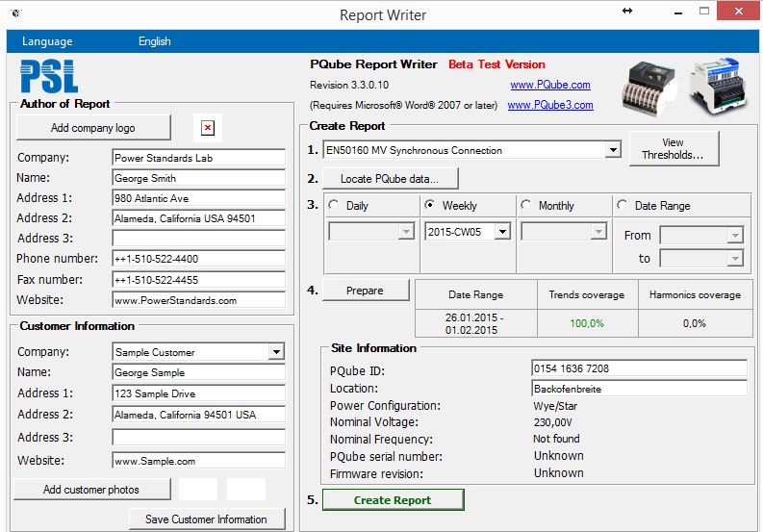Click the first customer photo placeholder

pos(197,489)
